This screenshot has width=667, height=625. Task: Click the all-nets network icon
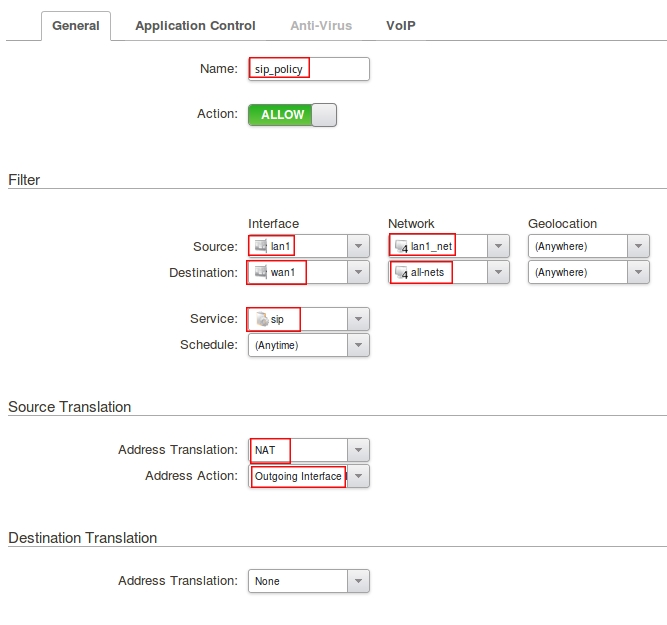(x=401, y=272)
